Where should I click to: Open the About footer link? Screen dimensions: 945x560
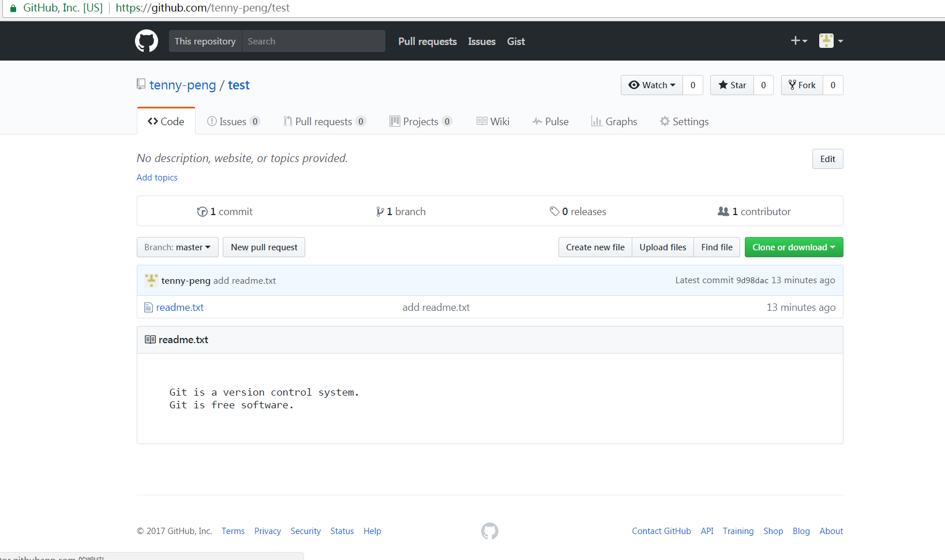pyautogui.click(x=831, y=531)
